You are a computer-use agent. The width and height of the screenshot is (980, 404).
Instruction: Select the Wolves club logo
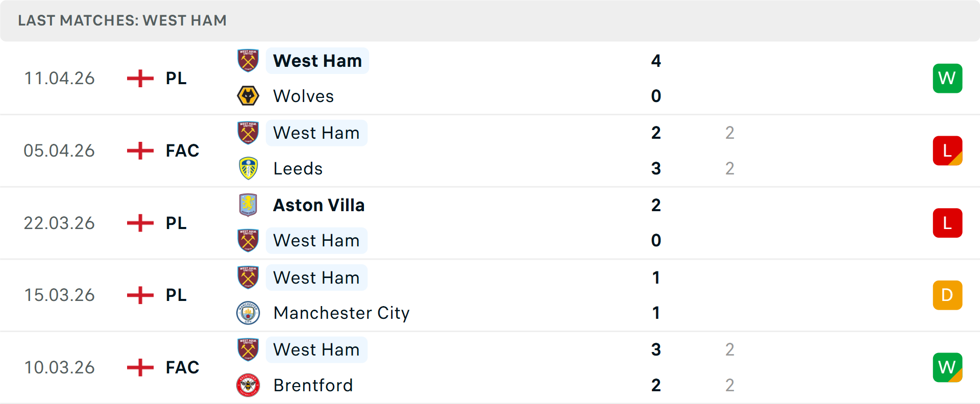(248, 96)
